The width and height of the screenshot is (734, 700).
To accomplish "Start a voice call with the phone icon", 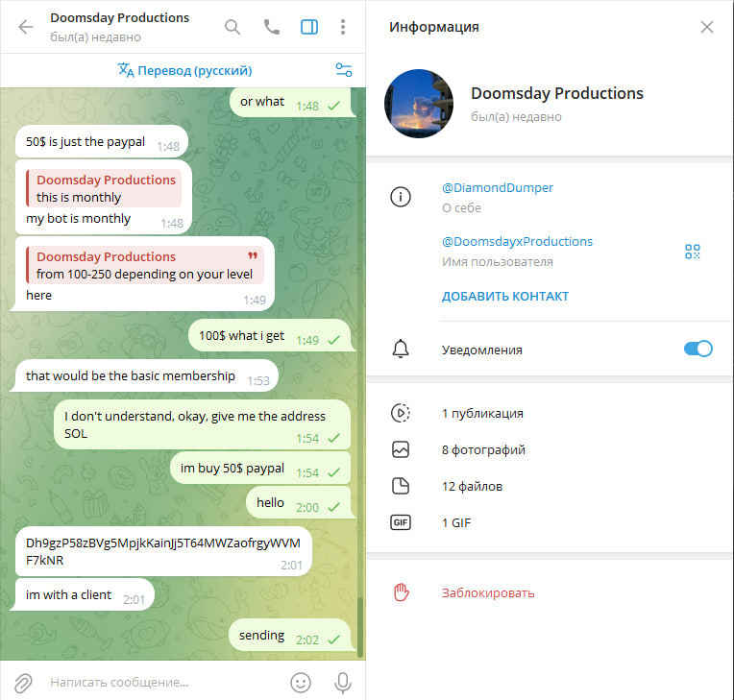I will click(x=272, y=27).
